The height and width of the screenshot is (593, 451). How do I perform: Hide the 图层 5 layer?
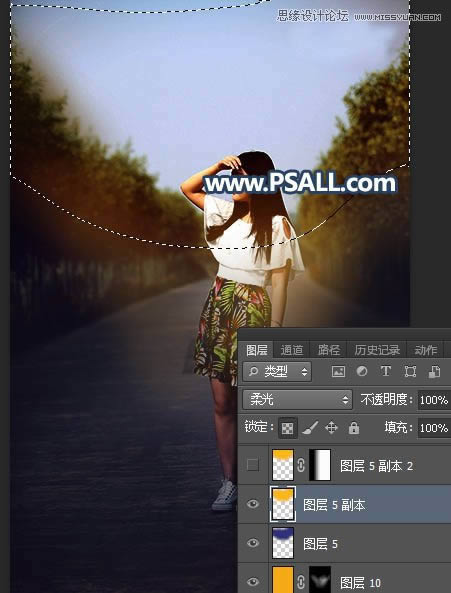pos(253,543)
